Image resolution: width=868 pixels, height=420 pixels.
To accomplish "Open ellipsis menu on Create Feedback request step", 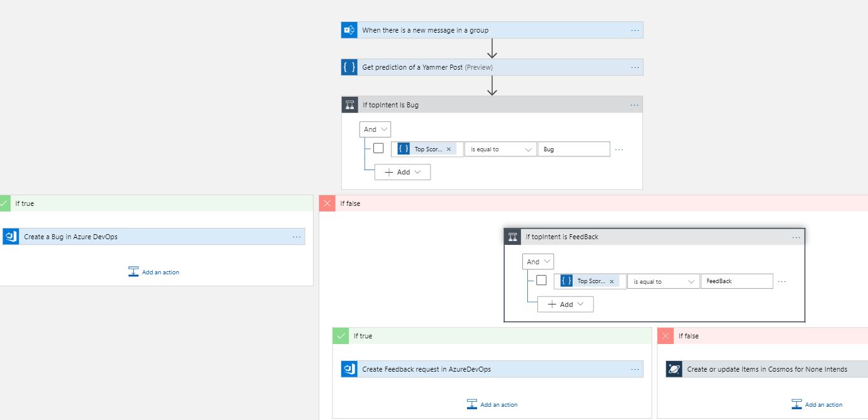I will [x=635, y=369].
